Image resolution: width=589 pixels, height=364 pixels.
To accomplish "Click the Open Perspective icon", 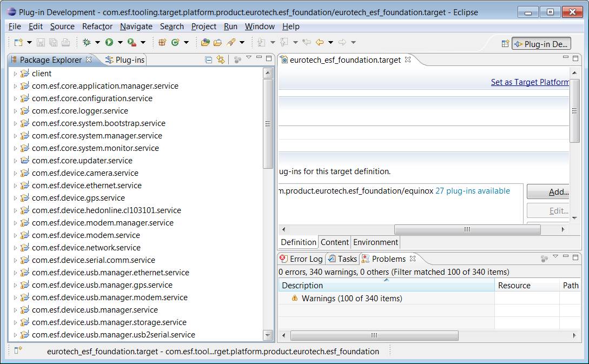I will click(x=505, y=44).
